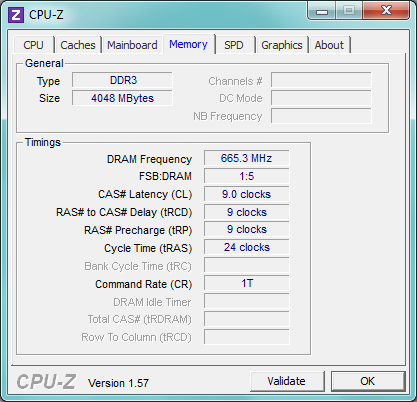Click the "FSB:DRAM" label
The height and width of the screenshot is (402, 417).
pyautogui.click(x=165, y=176)
